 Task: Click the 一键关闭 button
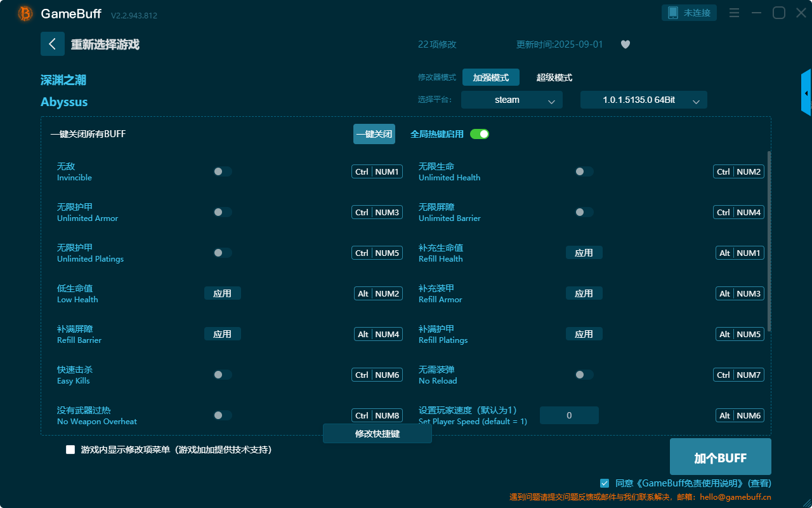(374, 134)
